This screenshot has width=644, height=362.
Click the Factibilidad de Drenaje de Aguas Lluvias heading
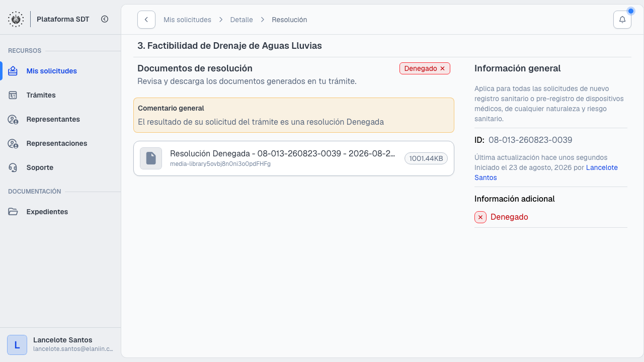click(x=229, y=46)
